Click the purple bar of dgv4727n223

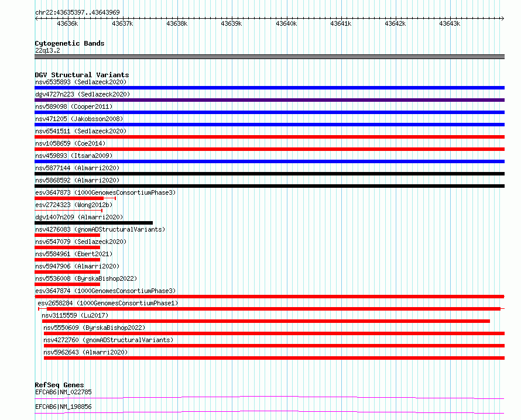(269, 100)
